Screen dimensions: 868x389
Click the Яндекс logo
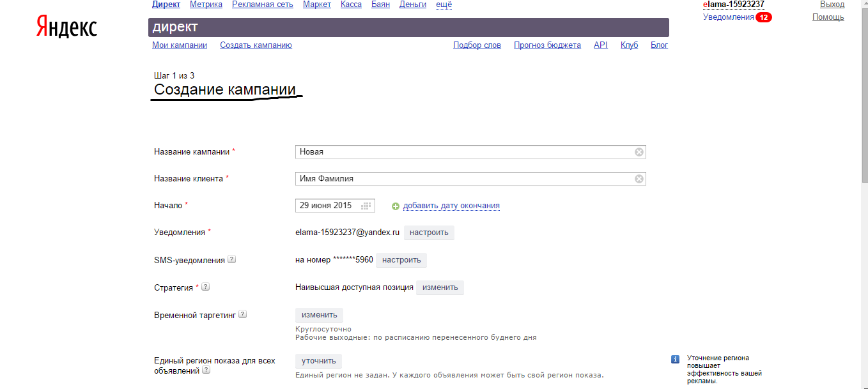click(x=66, y=27)
